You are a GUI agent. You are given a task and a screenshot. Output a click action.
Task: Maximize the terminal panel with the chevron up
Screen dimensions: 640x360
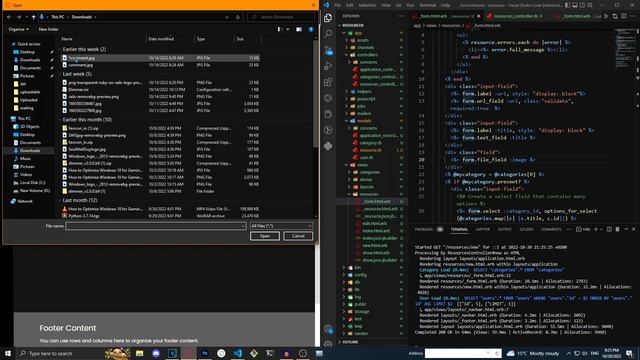[x=626, y=229]
